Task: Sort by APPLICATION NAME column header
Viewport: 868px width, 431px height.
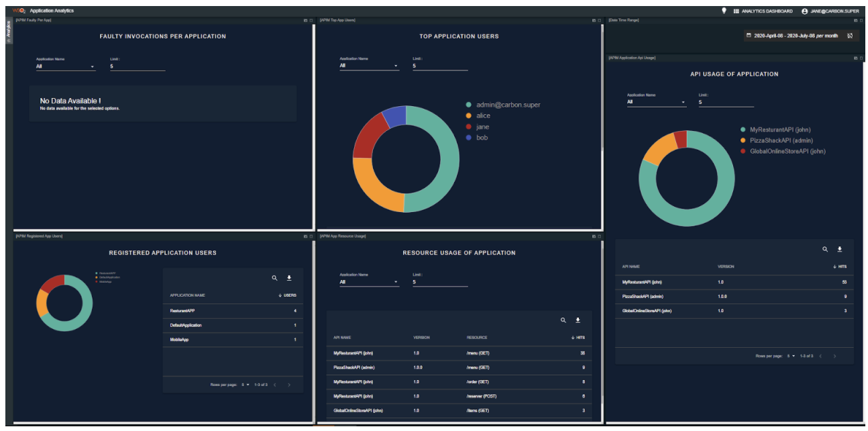Action: pos(188,295)
